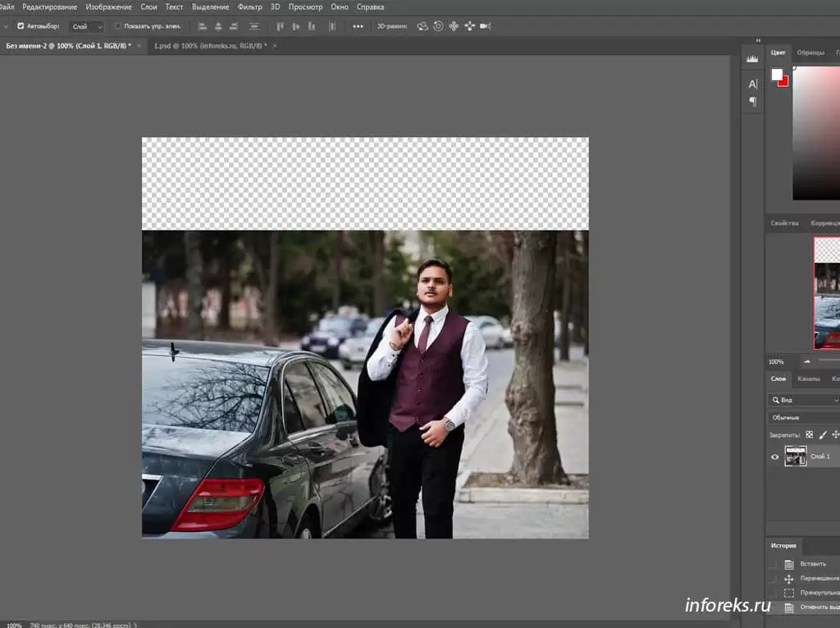Viewport: 840px width, 628px height.
Task: Open the Paragraph panel icon
Action: pyautogui.click(x=752, y=102)
